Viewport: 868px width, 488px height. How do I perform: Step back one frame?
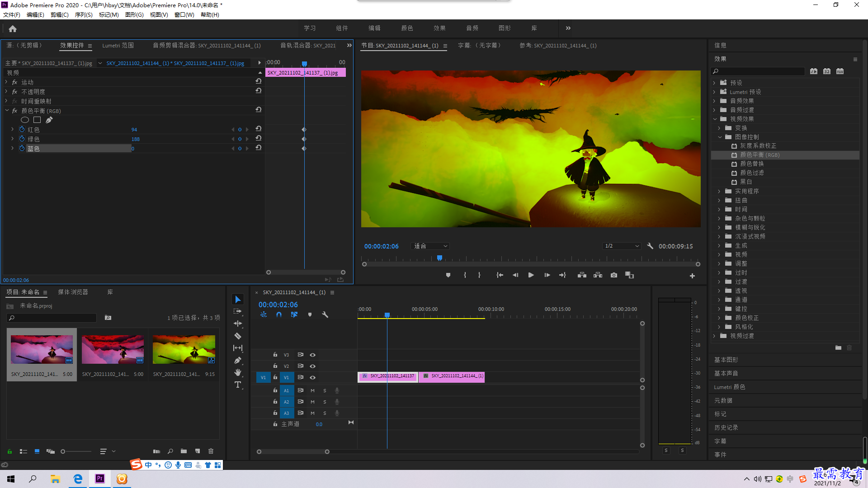pos(515,275)
